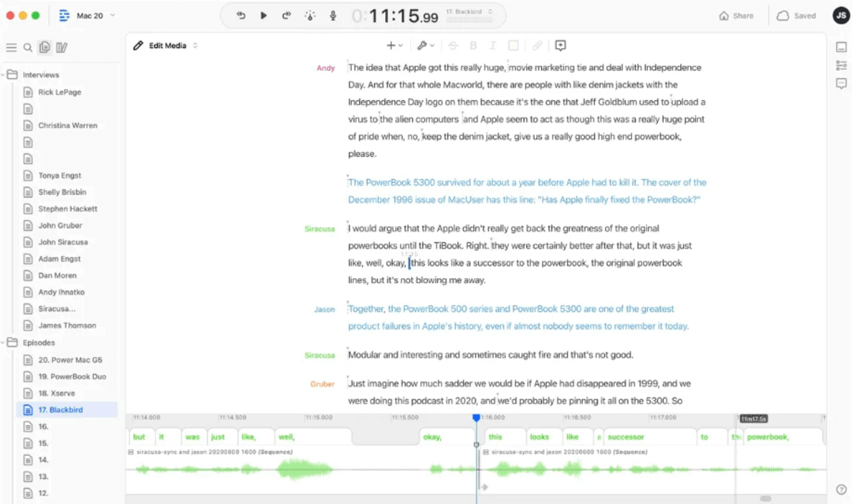Click the Gruber speaker label
Viewport: 852px width, 504px height.
coord(322,384)
